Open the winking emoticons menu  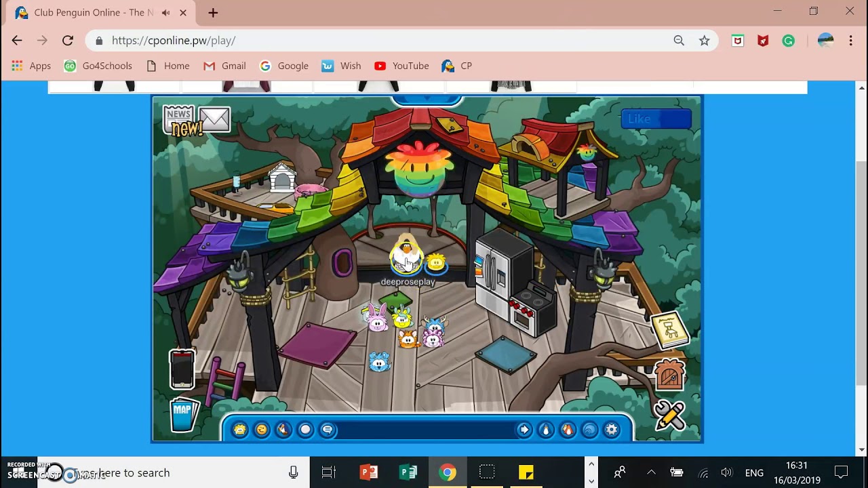coord(262,429)
